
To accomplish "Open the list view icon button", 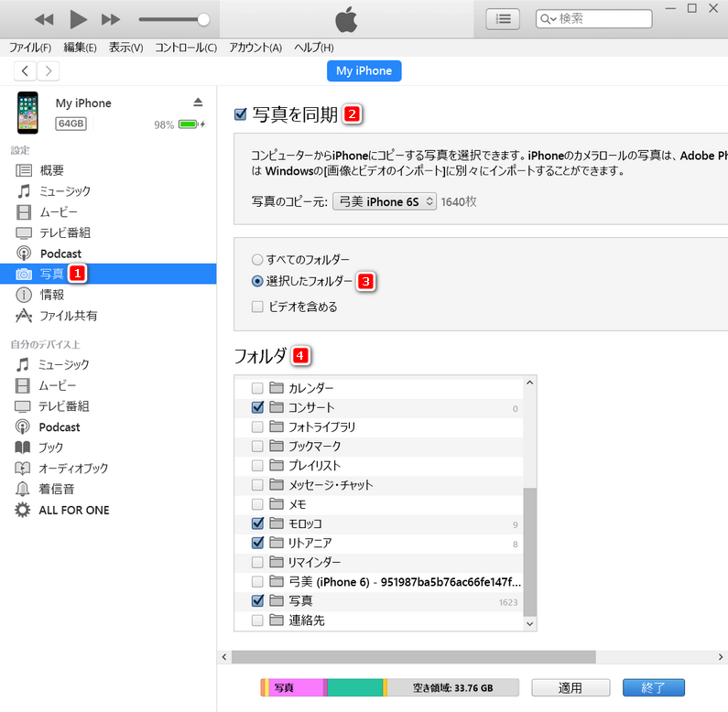I will (x=503, y=19).
